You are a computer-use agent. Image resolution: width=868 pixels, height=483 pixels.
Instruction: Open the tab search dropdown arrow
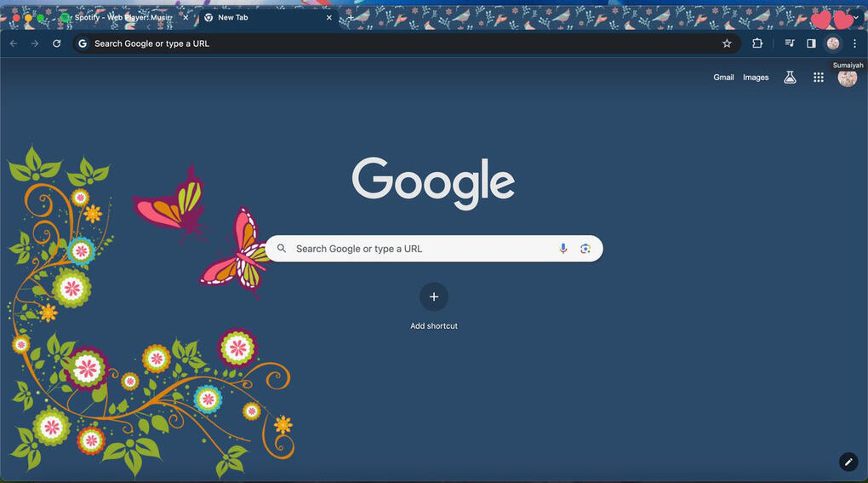click(x=856, y=18)
